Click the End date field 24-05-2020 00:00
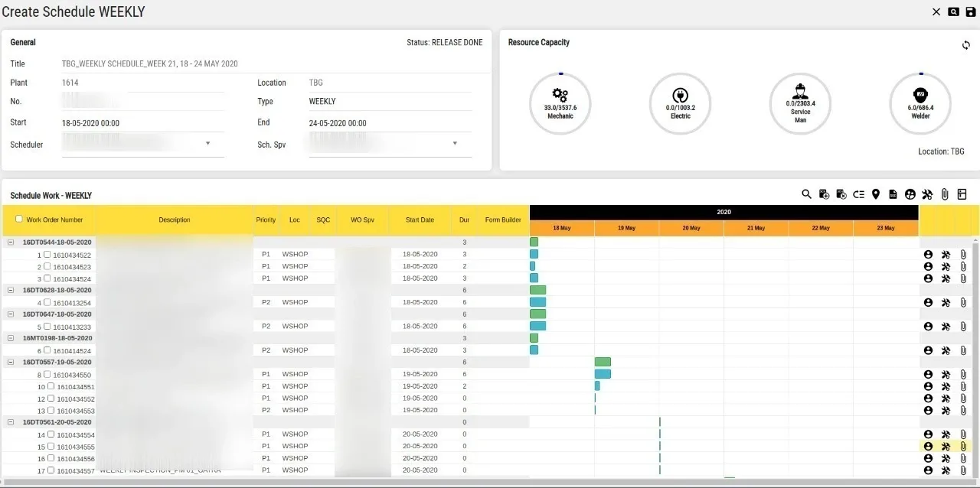Viewport: 980px width, 488px height. 390,122
